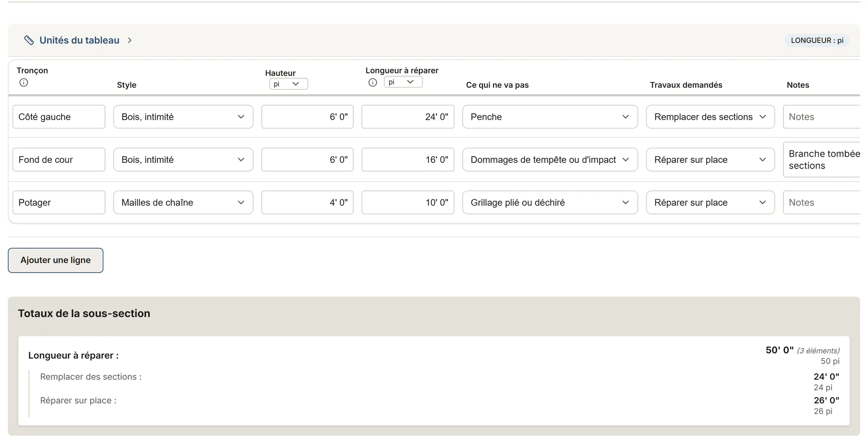Image resolution: width=868 pixels, height=443 pixels.
Task: Open Travaux demandés dropdown for Potager row
Action: 710,202
